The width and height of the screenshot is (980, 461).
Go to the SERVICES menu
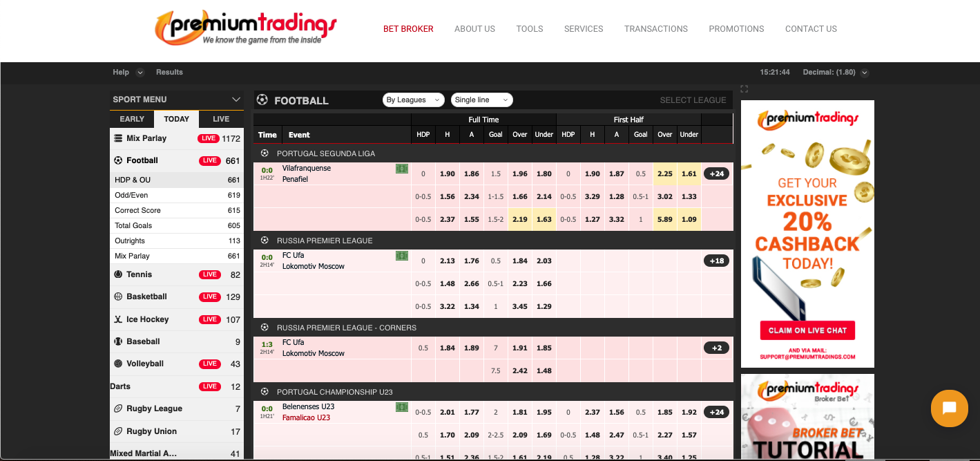(584, 29)
